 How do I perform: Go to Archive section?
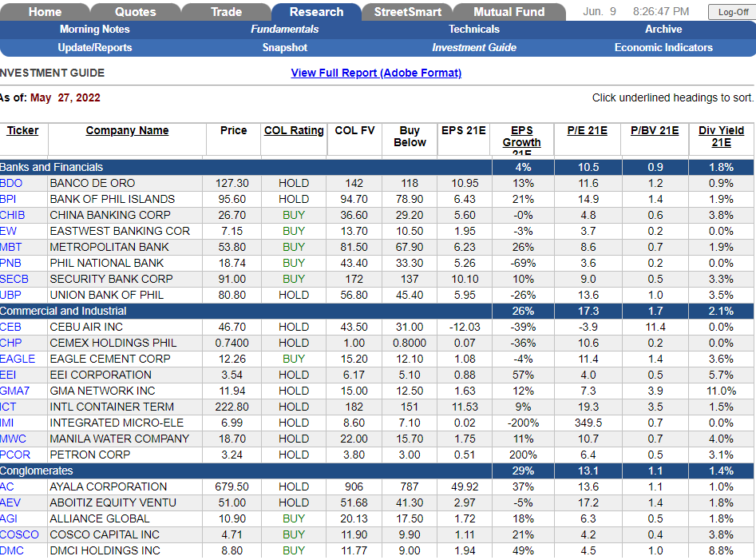pyautogui.click(x=663, y=29)
